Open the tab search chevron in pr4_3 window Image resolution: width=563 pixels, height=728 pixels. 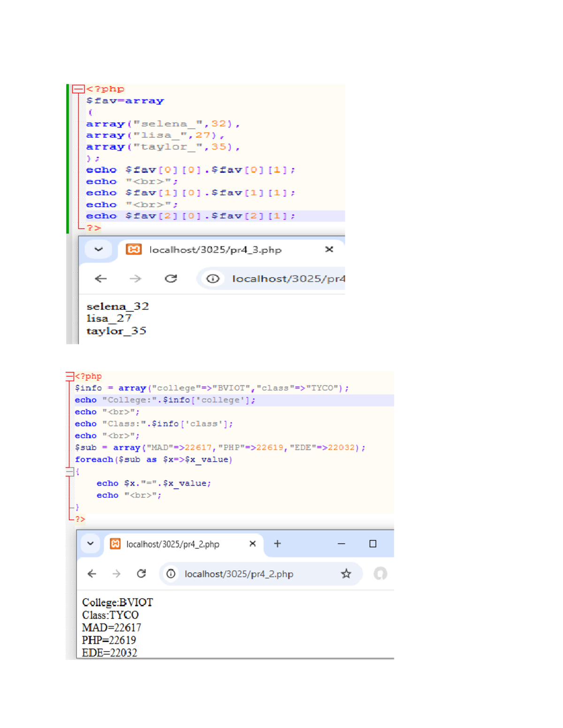98,249
